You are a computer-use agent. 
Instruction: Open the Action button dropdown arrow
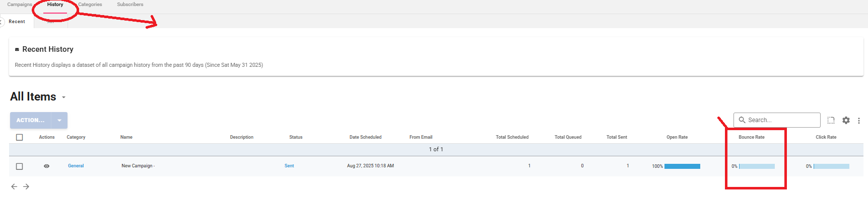(59, 120)
